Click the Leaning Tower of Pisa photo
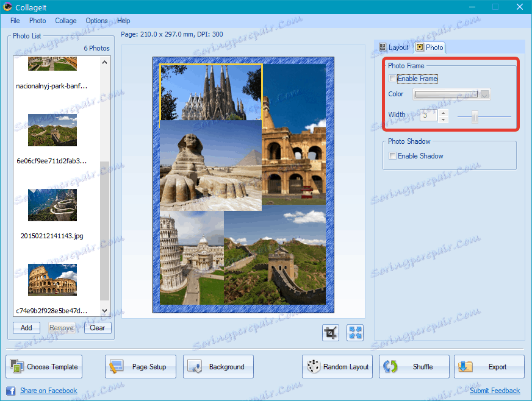The image size is (532, 401). point(192,258)
